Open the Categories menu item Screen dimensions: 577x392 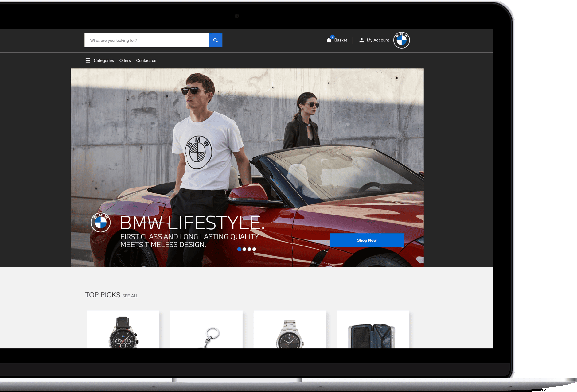coord(104,60)
